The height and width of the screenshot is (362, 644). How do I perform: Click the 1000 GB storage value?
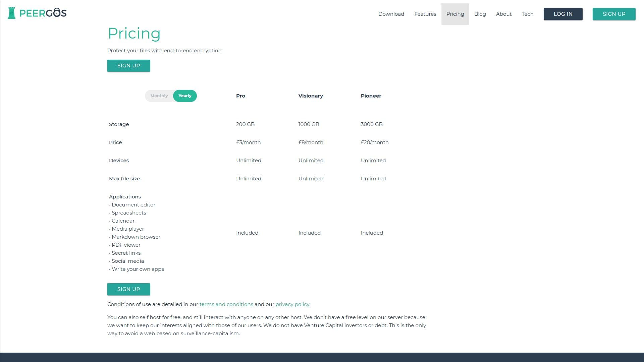click(309, 124)
